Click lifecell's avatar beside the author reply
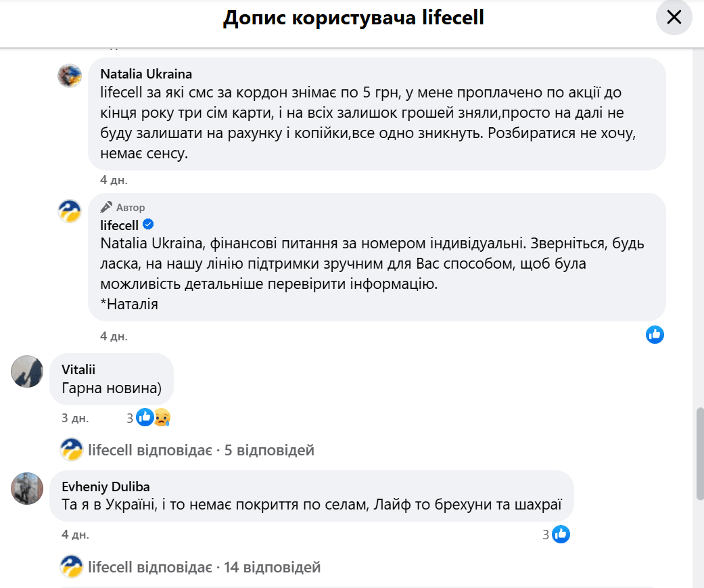Image resolution: width=704 pixels, height=588 pixels. pyautogui.click(x=70, y=211)
